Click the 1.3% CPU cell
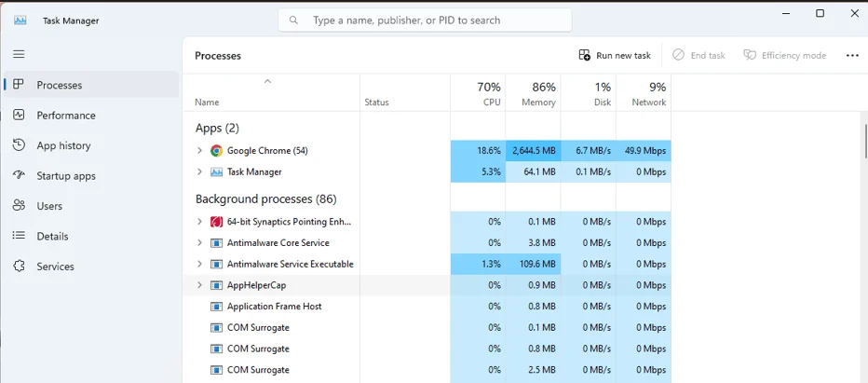 [x=478, y=264]
